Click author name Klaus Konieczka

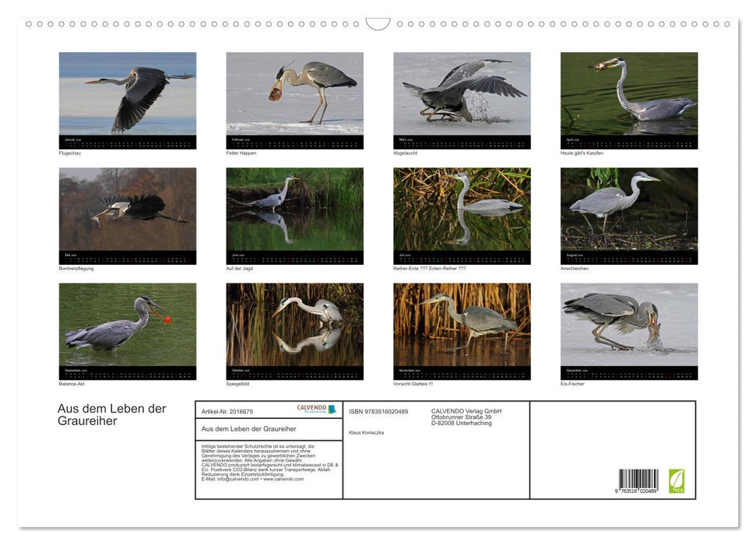[366, 432]
